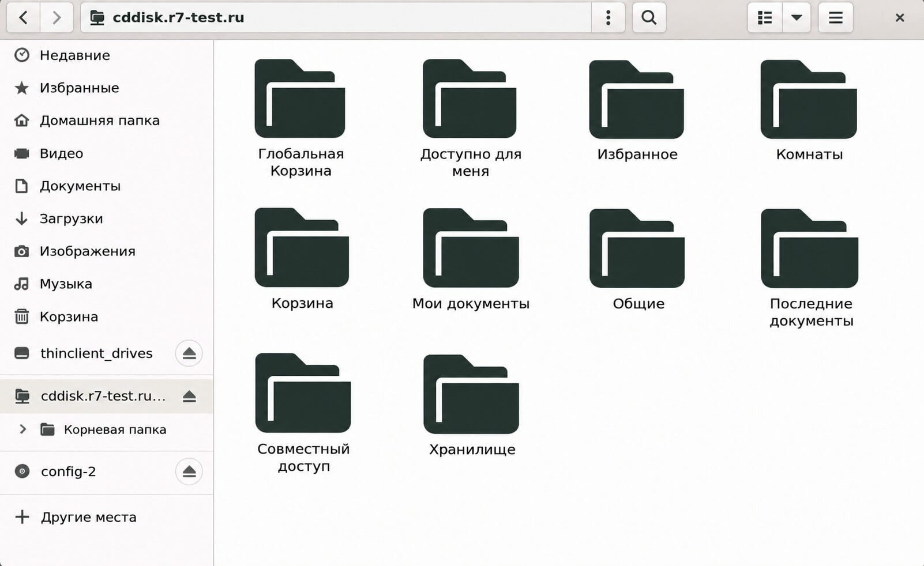Screen dimensions: 924x566
Task: Switch to list view mode
Action: [x=765, y=17]
